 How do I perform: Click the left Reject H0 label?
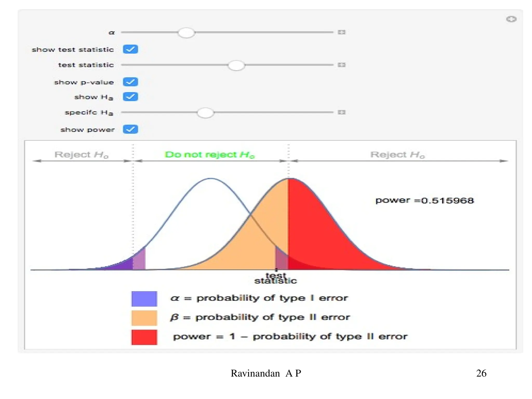81,155
